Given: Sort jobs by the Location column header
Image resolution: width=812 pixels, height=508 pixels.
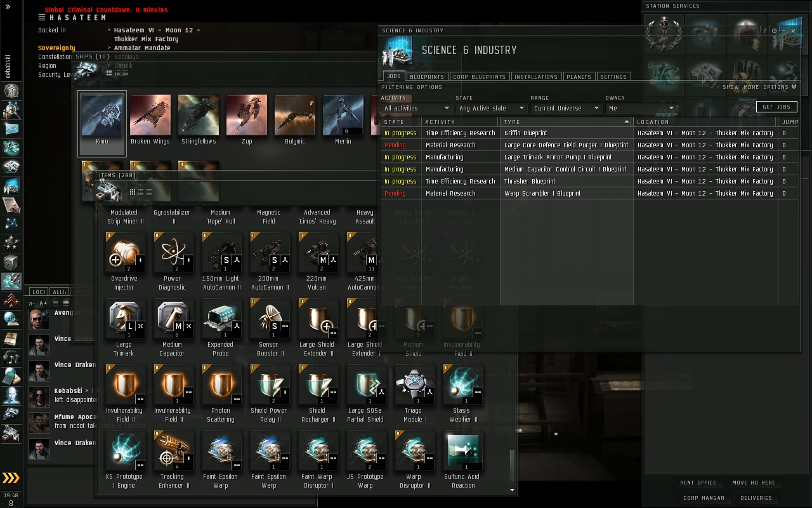Looking at the screenshot, I should click(706, 121).
